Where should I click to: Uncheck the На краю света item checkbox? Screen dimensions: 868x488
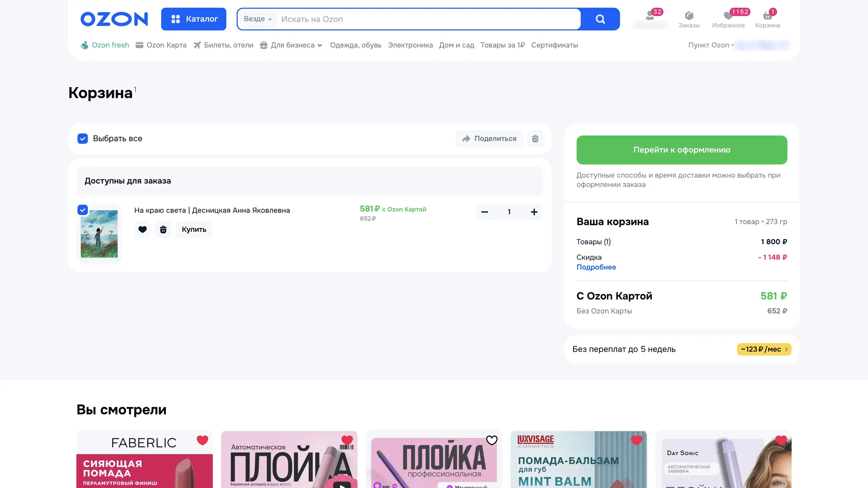83,210
